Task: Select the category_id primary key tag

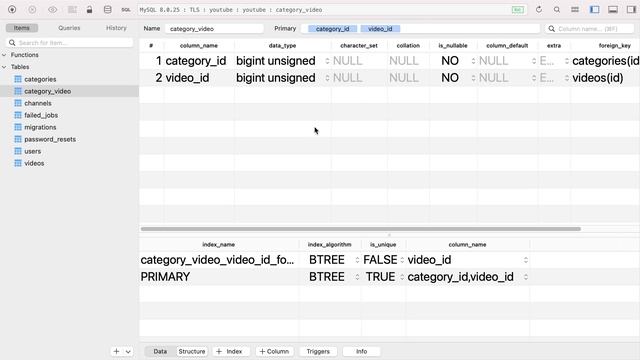Action: click(333, 29)
